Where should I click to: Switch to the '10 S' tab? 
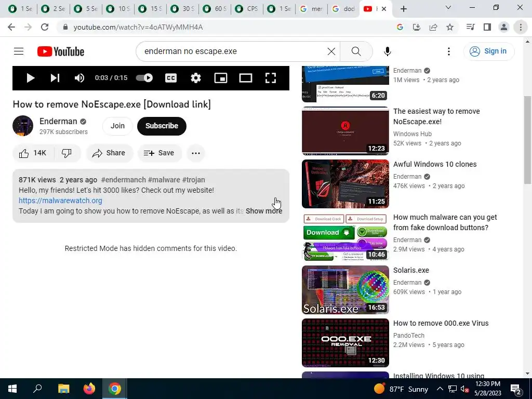[118, 9]
